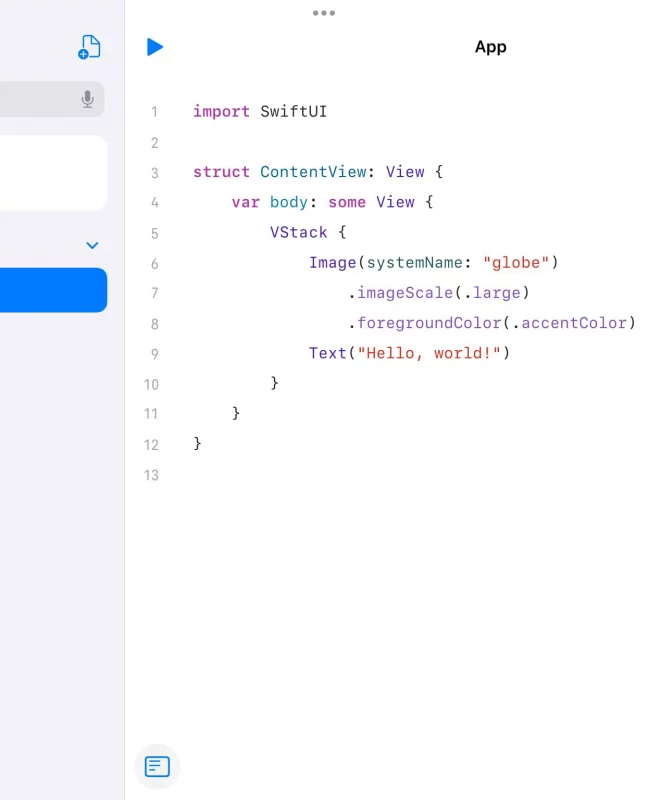Screen dimensions: 648x800
Task: Click line number 13 in the gutter
Action: point(151,475)
